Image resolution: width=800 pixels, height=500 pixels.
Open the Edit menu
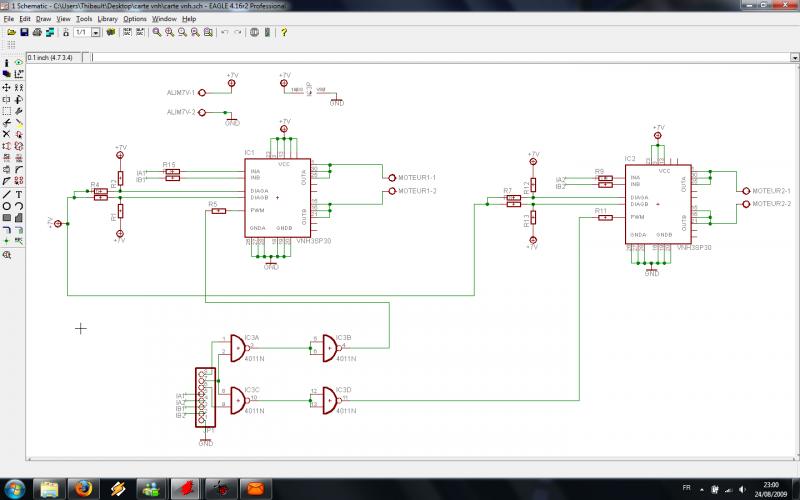pyautogui.click(x=25, y=19)
